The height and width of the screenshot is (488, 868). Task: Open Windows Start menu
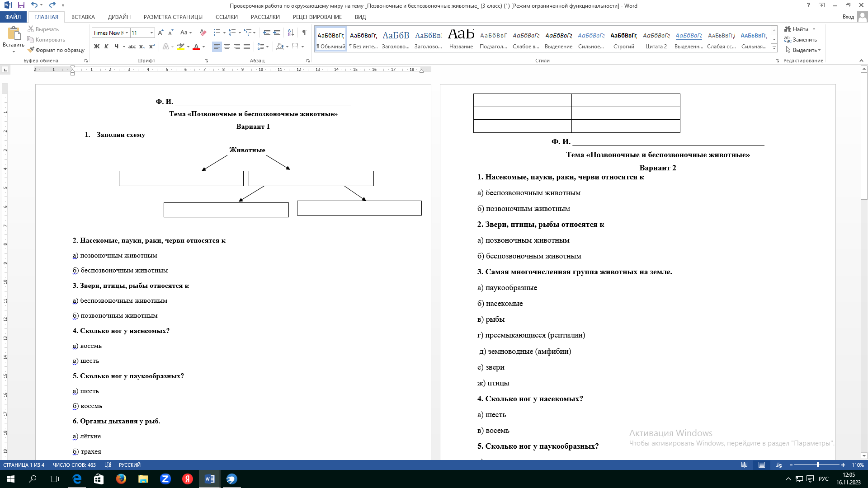pyautogui.click(x=11, y=479)
